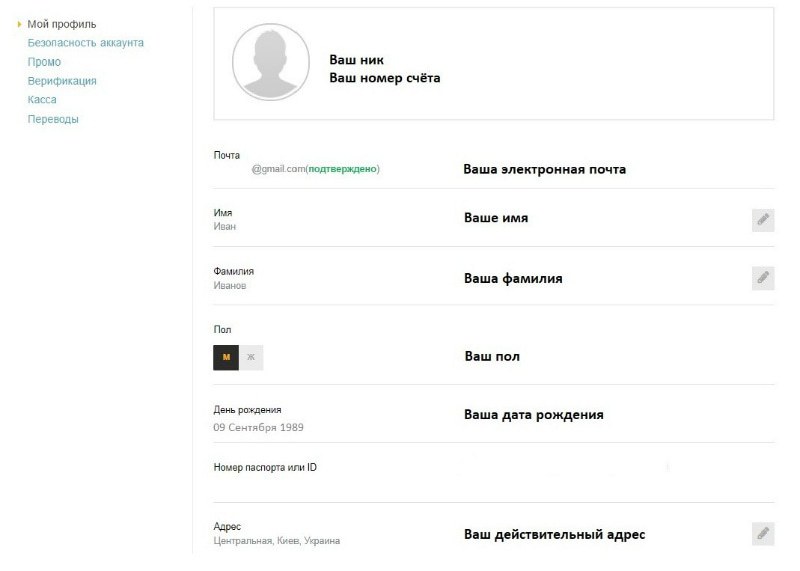800x571 pixels.
Task: Open 'Мой профиль' in the sidebar
Action: (x=62, y=24)
